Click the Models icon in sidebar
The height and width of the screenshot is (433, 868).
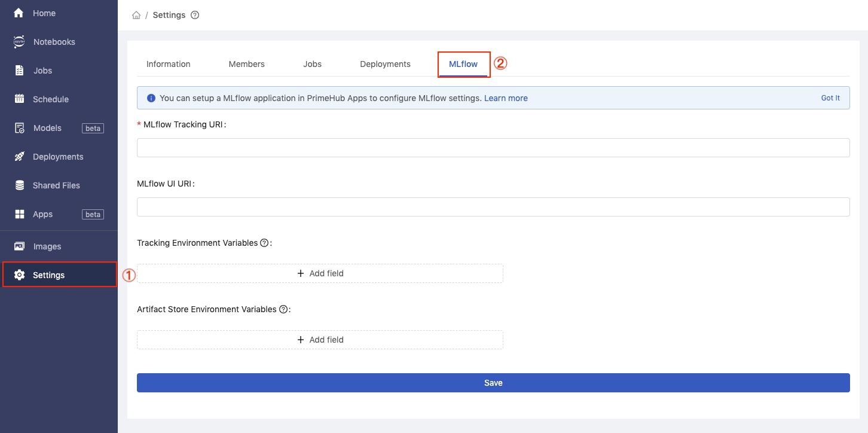19,128
